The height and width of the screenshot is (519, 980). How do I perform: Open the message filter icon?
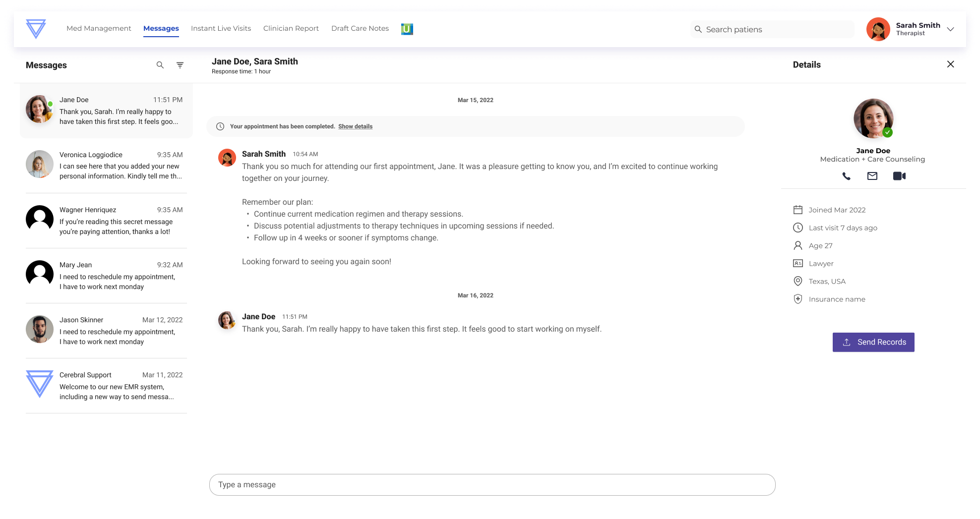click(180, 65)
